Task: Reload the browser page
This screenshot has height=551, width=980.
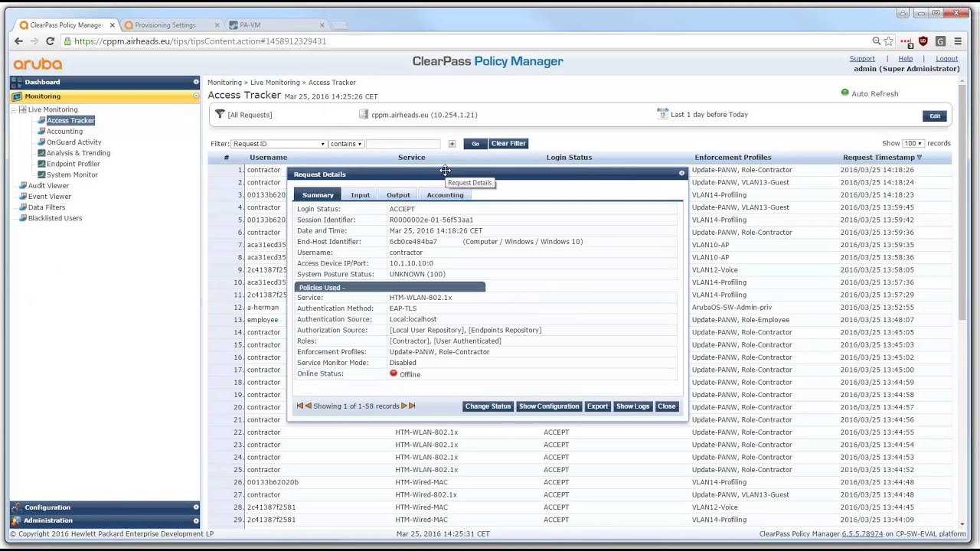Action: point(50,41)
